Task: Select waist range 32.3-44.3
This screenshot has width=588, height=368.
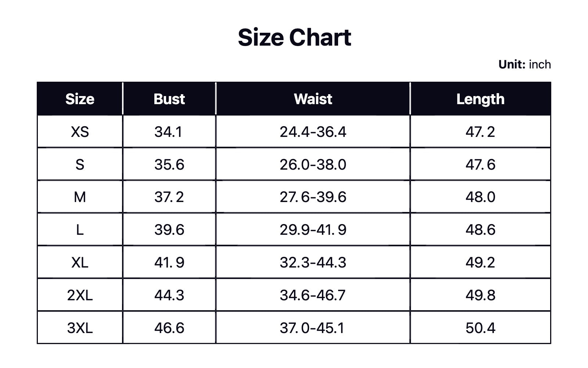Action: (x=313, y=263)
